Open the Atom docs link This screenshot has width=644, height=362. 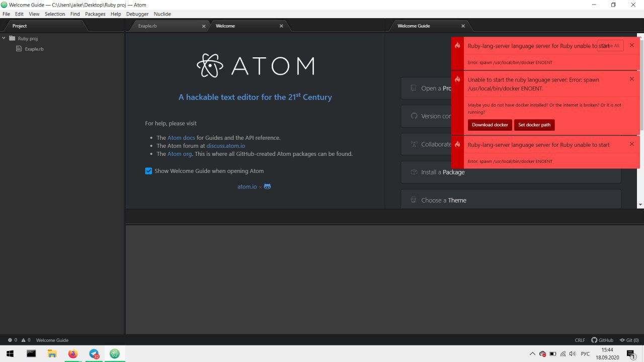(181, 138)
